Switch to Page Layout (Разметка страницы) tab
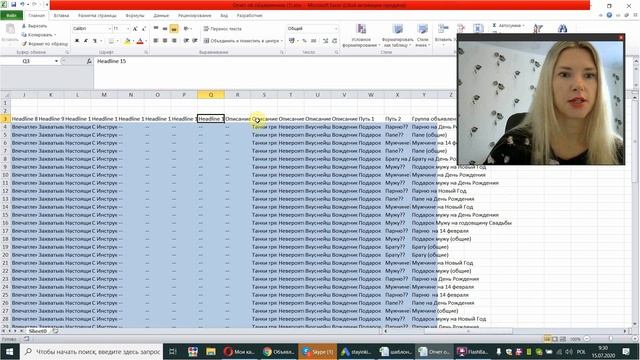The image size is (640, 360). [x=97, y=16]
